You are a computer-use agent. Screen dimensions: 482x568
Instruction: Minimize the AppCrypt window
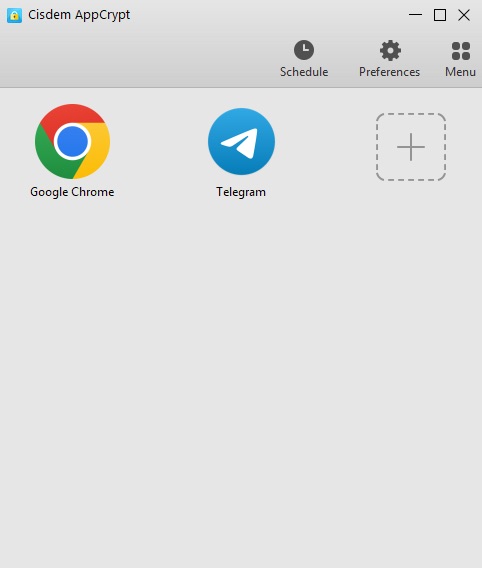(415, 15)
